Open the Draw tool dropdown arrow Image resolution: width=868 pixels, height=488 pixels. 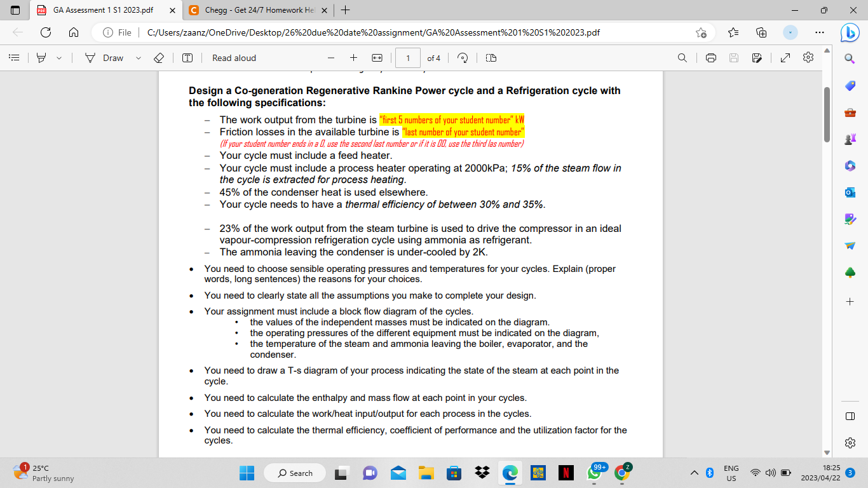click(x=138, y=58)
